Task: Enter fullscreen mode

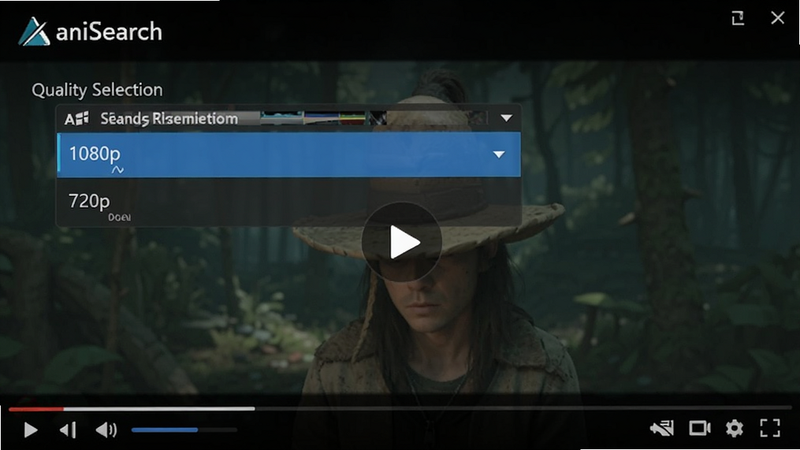Action: (770, 428)
